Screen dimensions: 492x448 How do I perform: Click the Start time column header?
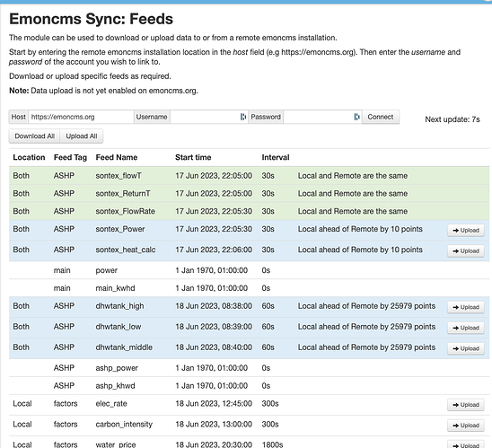click(x=193, y=157)
